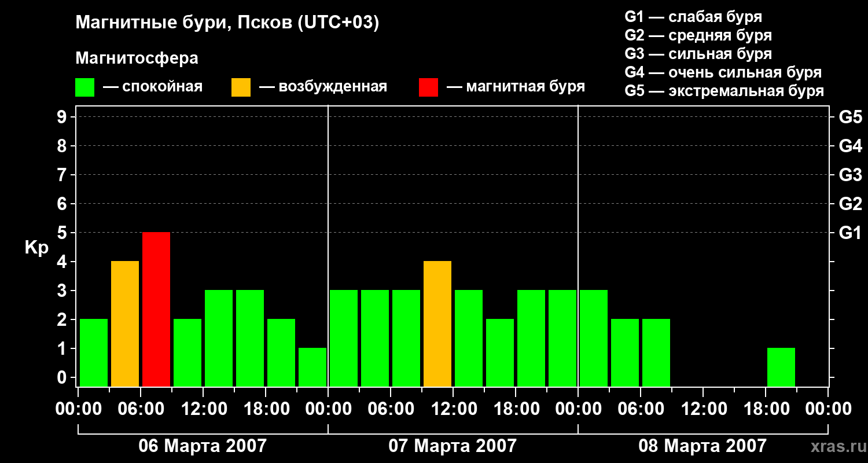Image resolution: width=868 pixels, height=463 pixels.
Task: Click the 'G5' label on the right axis
Action: point(851,117)
